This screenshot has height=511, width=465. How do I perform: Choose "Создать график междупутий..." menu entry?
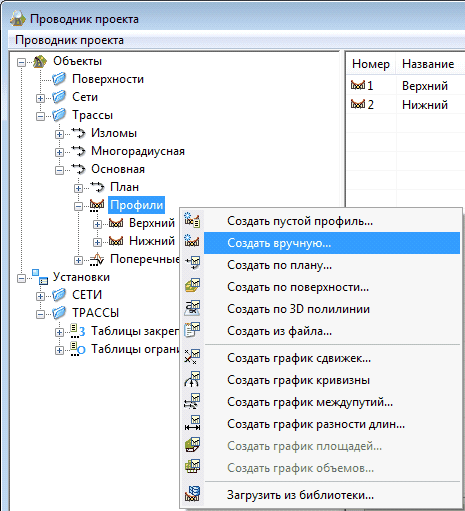(310, 402)
